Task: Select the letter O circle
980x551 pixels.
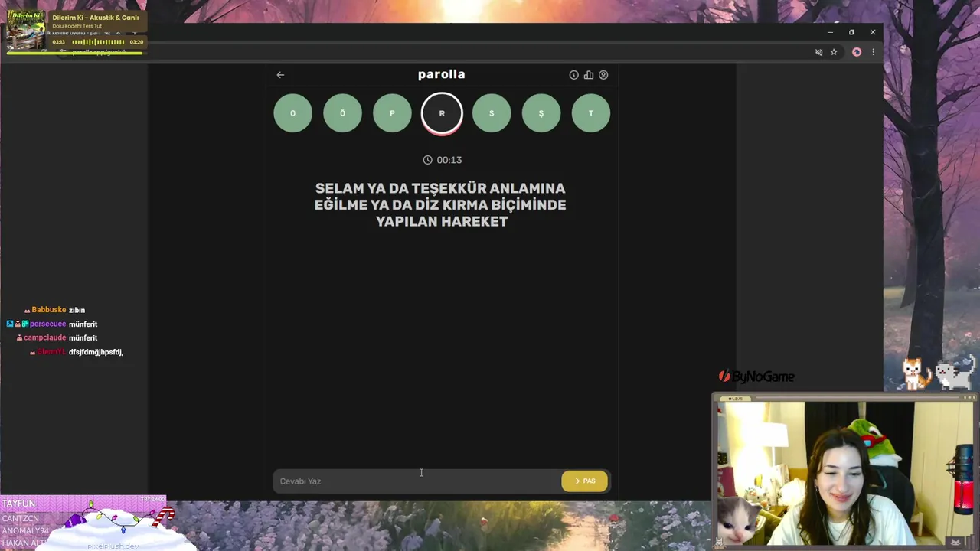Action: coord(292,113)
